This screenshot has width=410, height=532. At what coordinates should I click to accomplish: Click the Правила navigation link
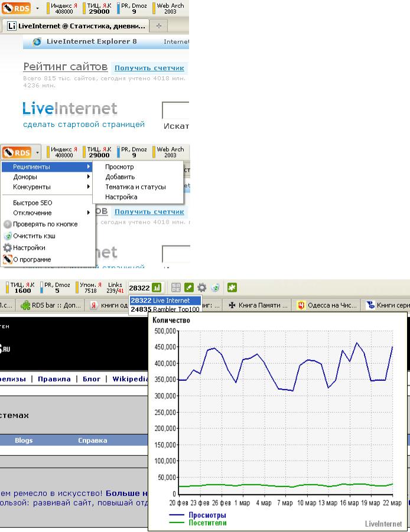(54, 379)
